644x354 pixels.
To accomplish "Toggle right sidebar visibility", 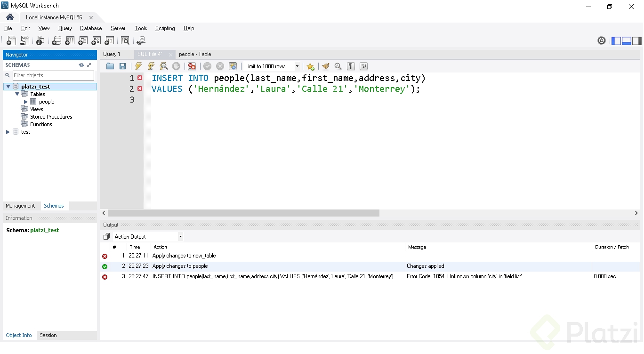I will (637, 41).
